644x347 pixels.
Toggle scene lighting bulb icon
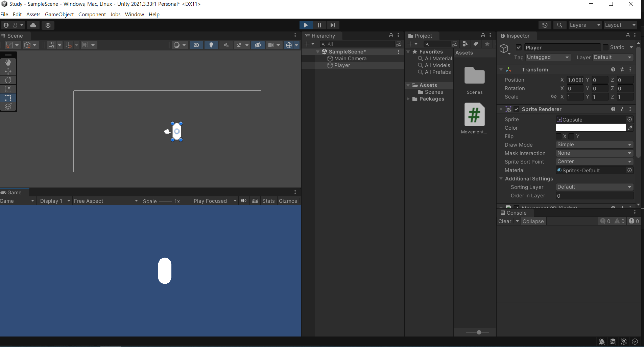tap(211, 45)
